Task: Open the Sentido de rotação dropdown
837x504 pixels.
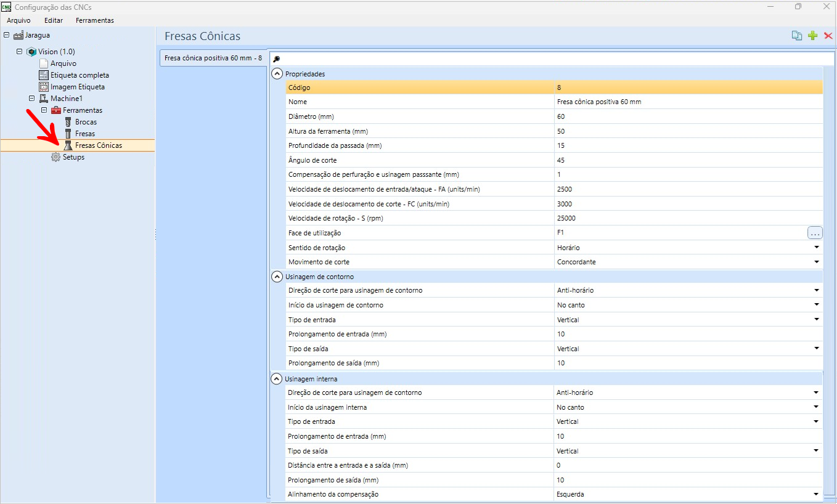Action: 816,247
